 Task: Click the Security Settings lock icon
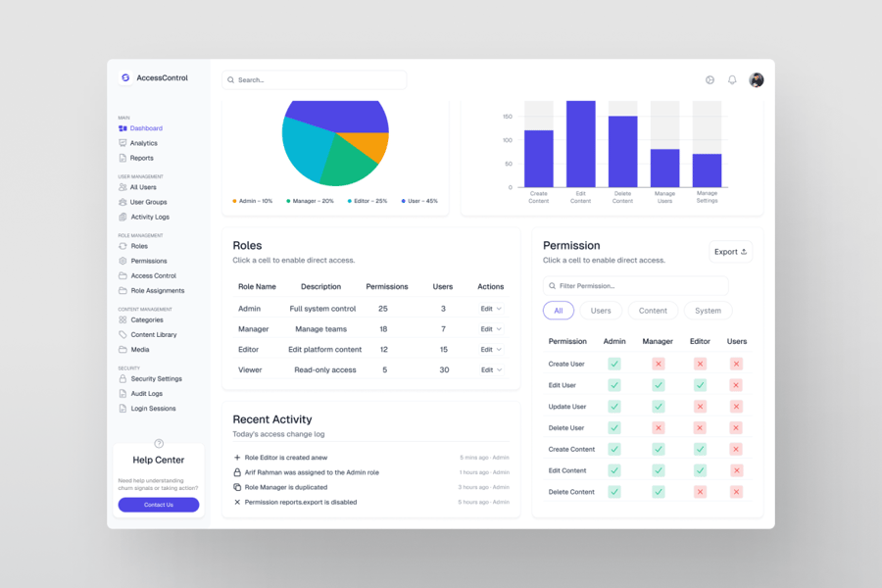click(122, 379)
